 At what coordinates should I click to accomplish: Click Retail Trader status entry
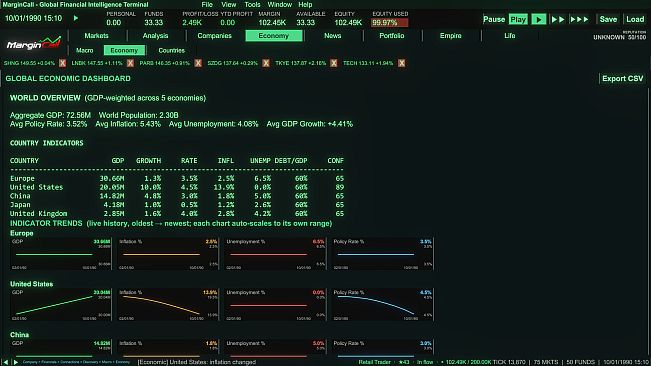374,362
